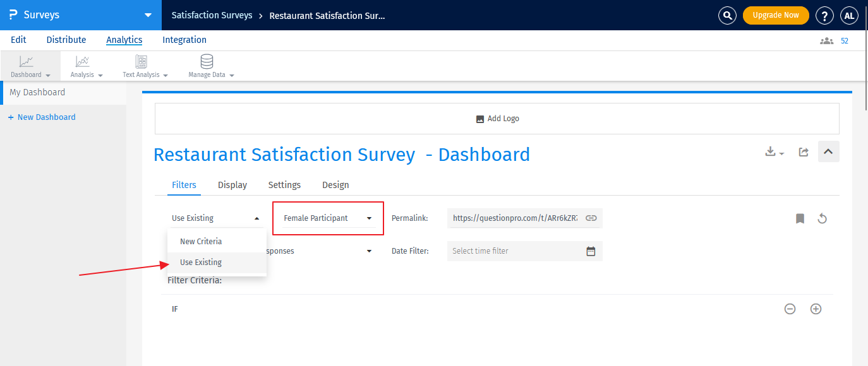Collapse the dashboard panel with the chevron
868x366 pixels.
click(x=828, y=151)
